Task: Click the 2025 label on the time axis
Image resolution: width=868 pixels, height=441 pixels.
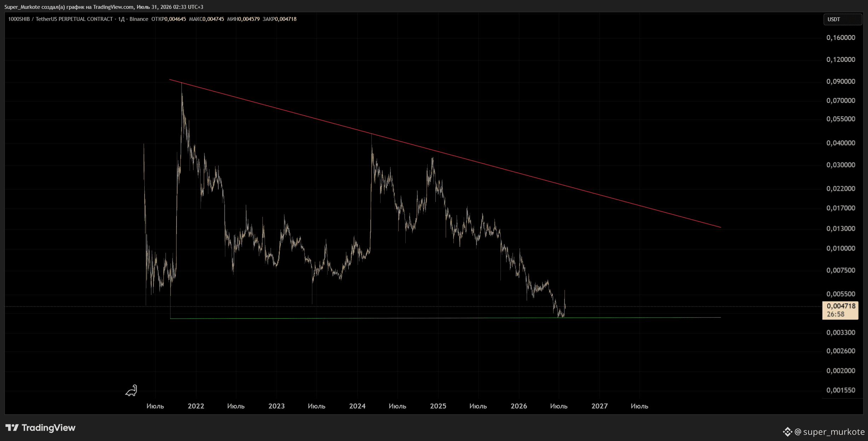Action: [x=438, y=406]
